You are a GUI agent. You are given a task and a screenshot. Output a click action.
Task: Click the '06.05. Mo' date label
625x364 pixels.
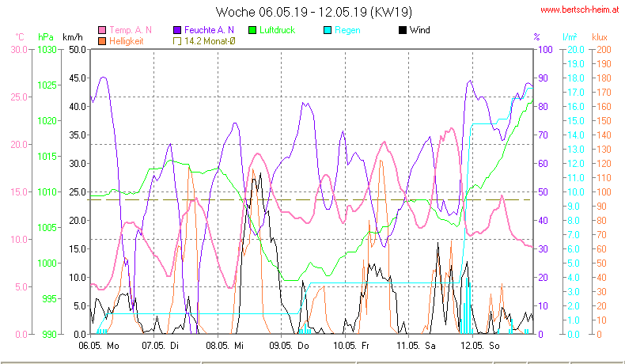99,346
